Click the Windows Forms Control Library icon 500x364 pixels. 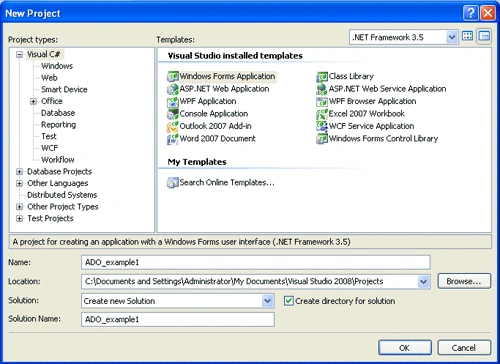[x=322, y=139]
